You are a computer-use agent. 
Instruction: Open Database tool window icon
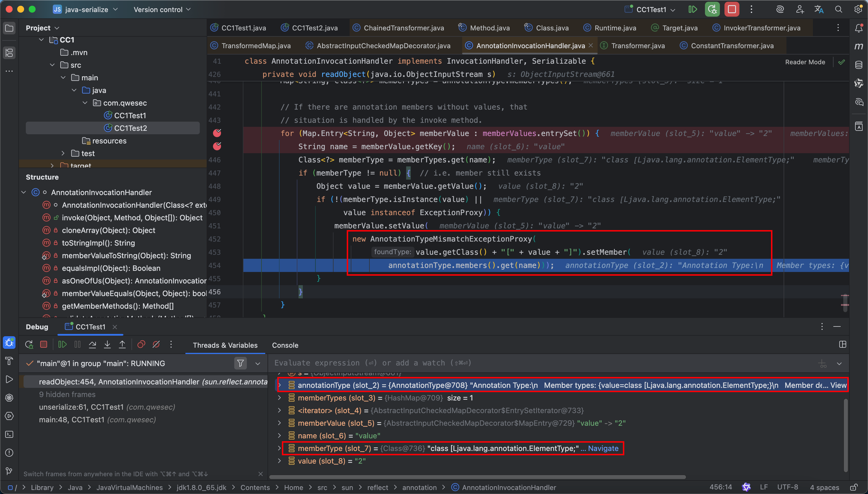coord(859,65)
